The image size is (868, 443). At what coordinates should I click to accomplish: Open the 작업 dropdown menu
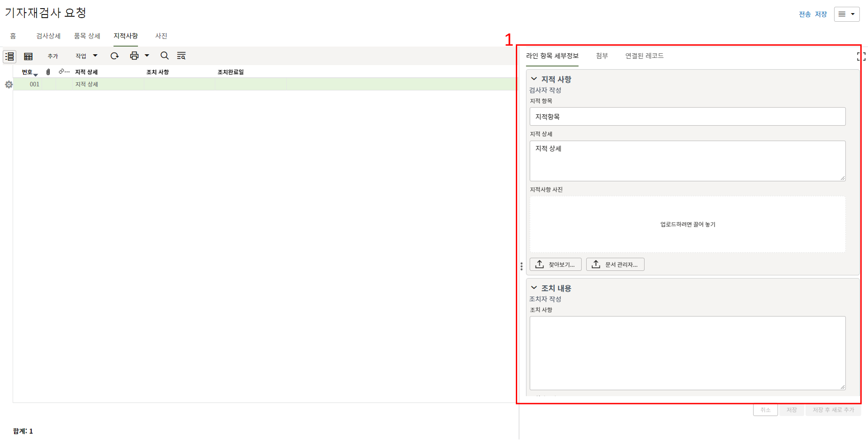(86, 56)
